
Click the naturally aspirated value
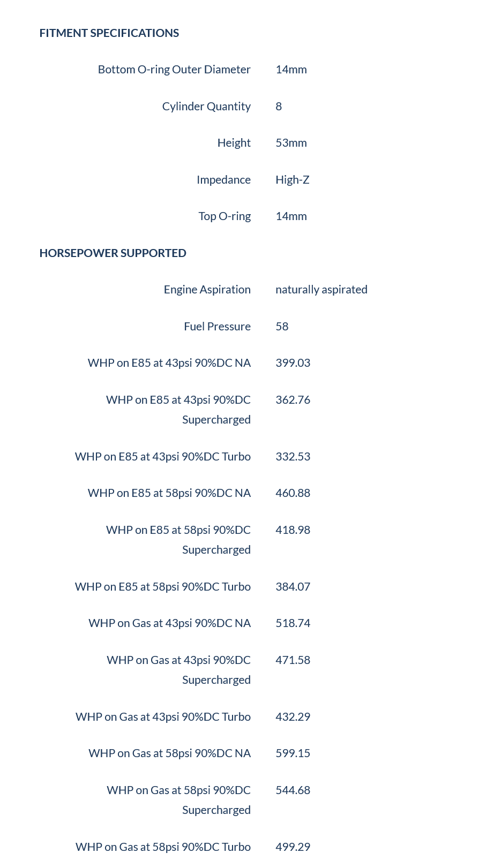tap(321, 290)
